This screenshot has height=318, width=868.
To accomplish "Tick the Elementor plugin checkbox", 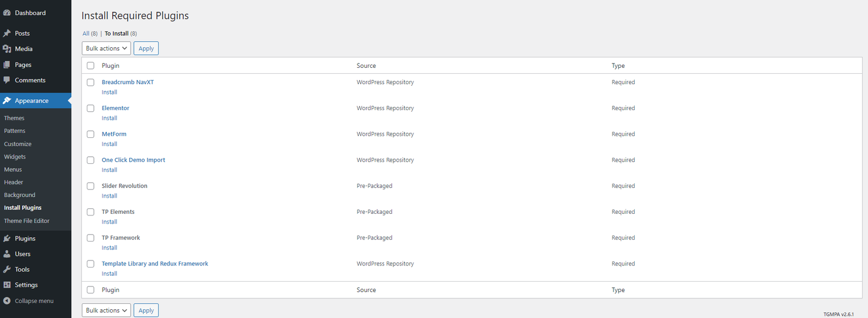I will [91, 109].
